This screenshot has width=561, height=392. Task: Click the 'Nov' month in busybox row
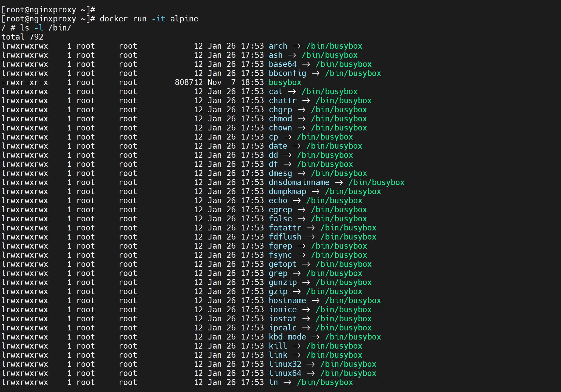coord(214,82)
